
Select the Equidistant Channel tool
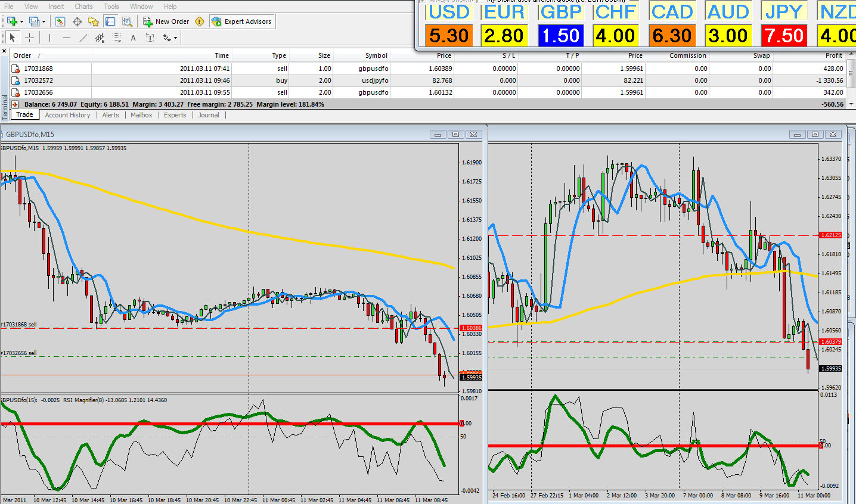point(100,38)
